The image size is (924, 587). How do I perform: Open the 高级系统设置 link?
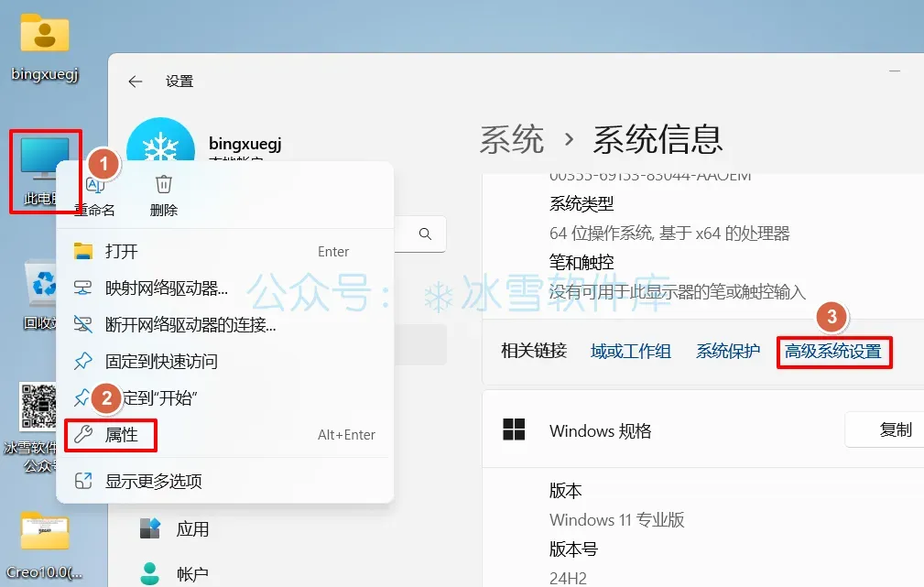tap(832, 352)
